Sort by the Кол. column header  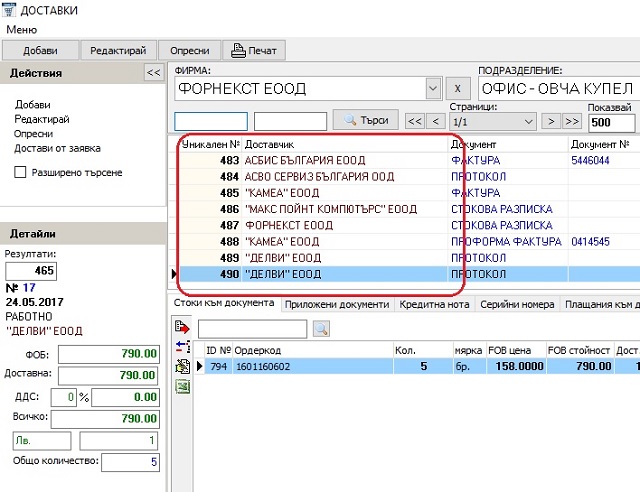[423, 350]
